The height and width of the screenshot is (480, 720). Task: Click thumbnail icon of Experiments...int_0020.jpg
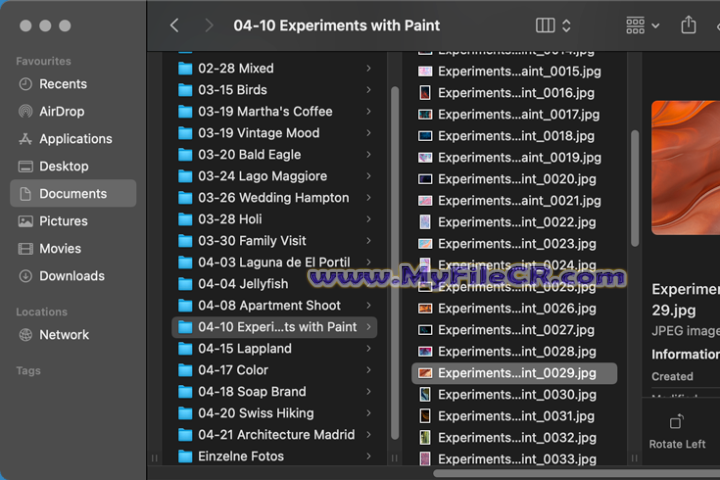(425, 179)
